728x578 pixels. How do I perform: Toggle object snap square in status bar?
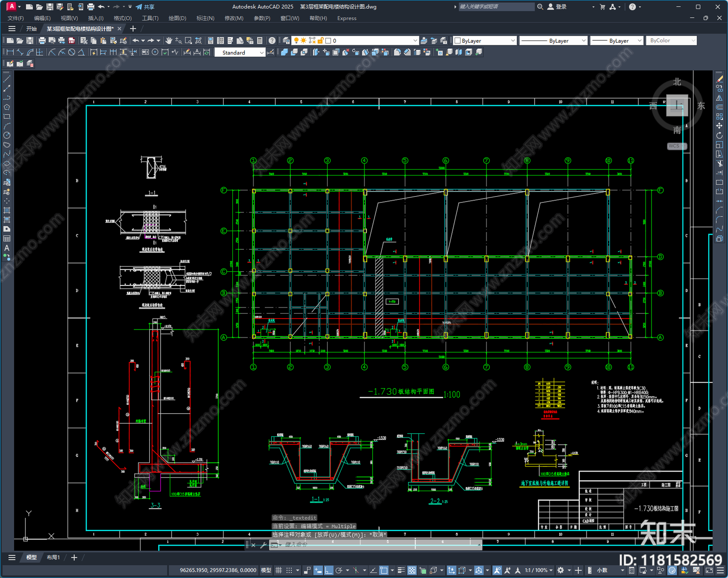click(384, 570)
